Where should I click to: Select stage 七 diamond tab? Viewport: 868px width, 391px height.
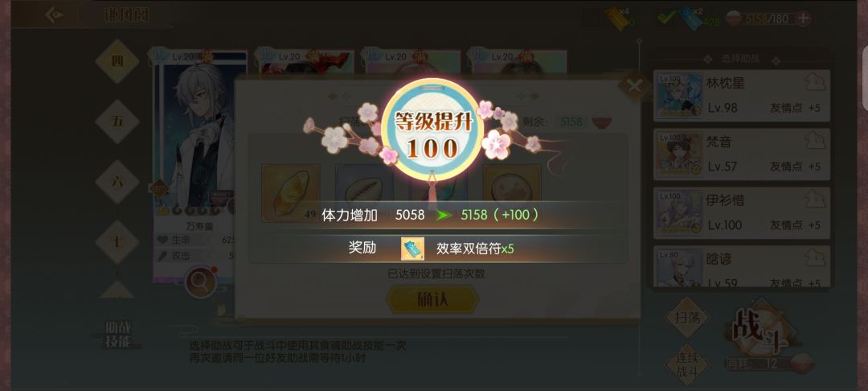click(117, 242)
